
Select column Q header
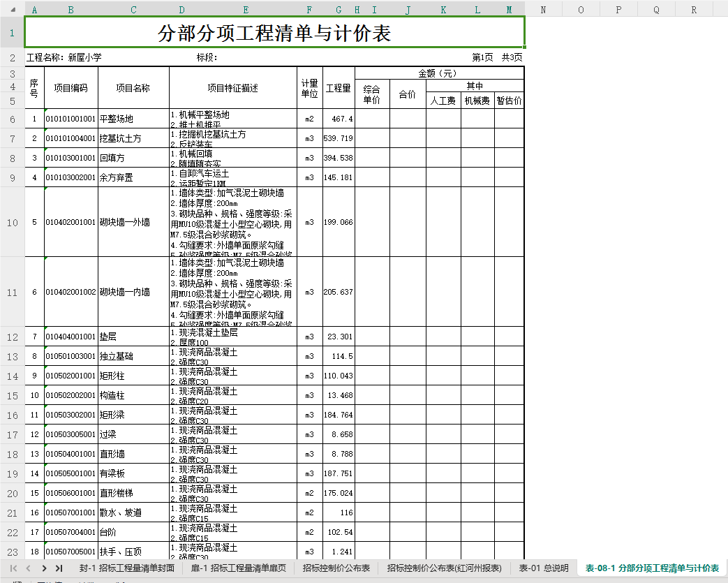click(x=656, y=10)
